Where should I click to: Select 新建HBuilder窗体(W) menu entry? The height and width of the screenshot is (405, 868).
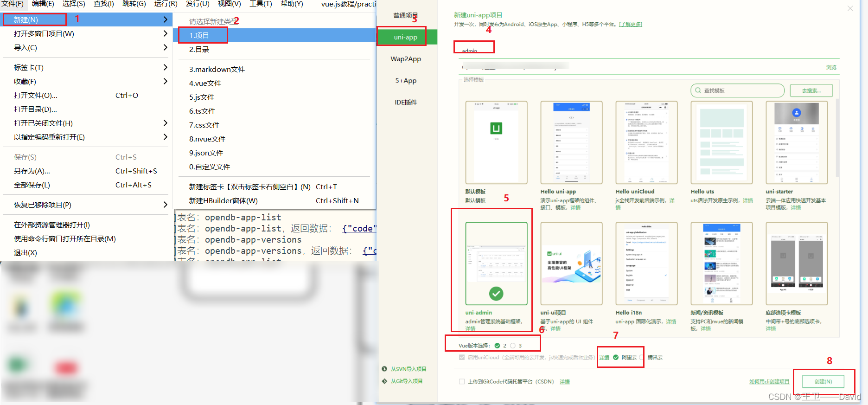(x=274, y=200)
